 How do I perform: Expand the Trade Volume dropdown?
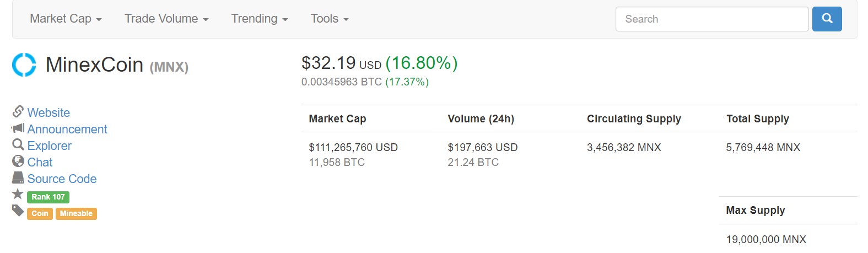pyautogui.click(x=166, y=19)
